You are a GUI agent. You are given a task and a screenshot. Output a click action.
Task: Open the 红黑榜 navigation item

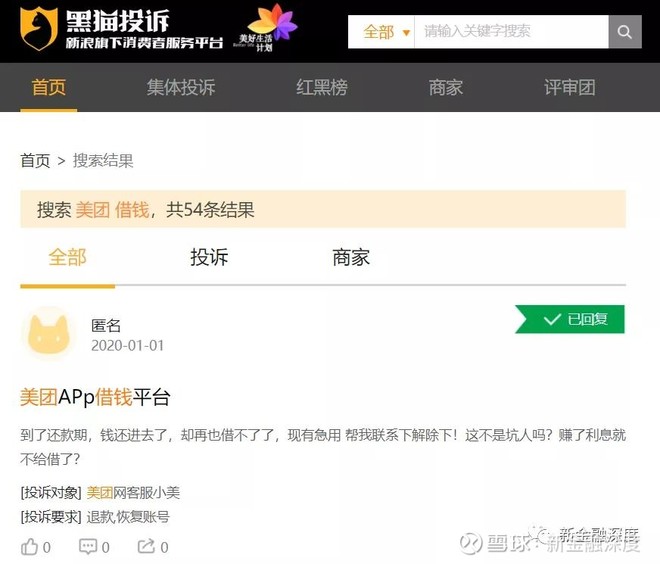click(x=322, y=88)
